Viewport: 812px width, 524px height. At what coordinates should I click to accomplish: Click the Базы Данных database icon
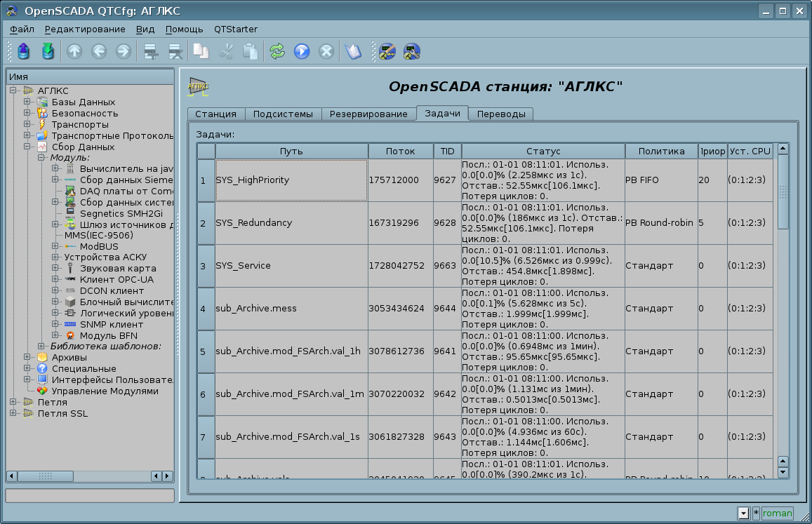[x=42, y=102]
